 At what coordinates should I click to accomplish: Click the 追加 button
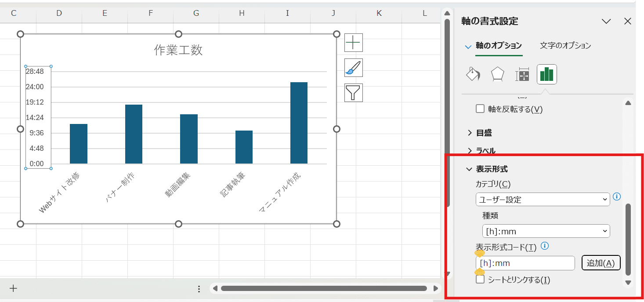tap(601, 263)
